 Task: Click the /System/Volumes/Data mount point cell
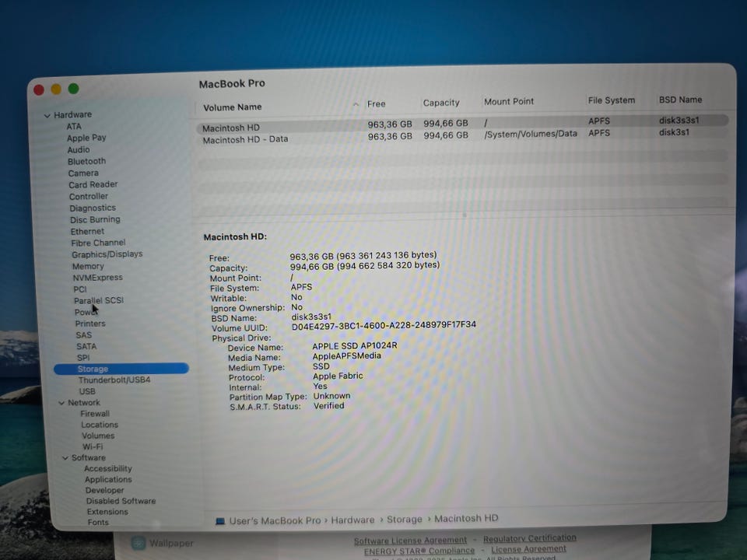point(530,135)
